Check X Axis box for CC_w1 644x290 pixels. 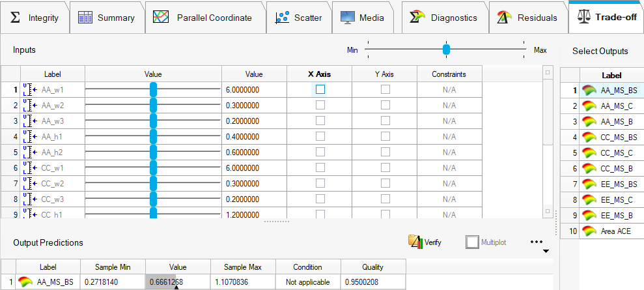point(320,167)
